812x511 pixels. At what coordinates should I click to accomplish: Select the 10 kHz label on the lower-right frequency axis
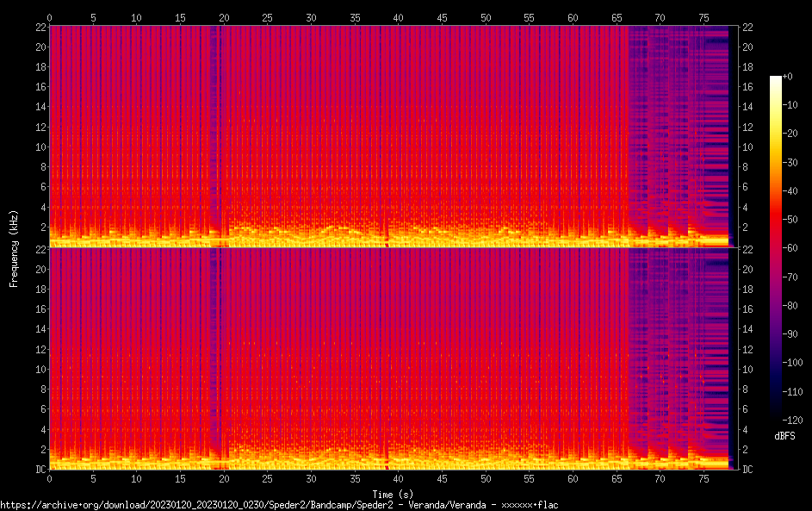tap(748, 370)
